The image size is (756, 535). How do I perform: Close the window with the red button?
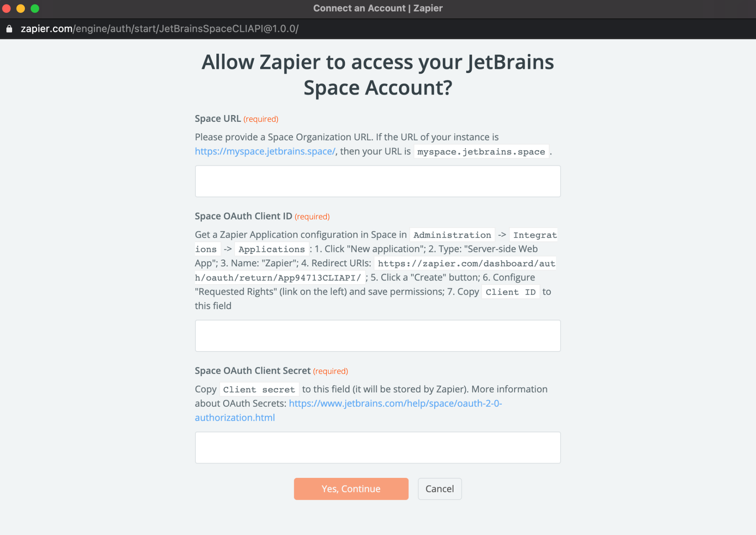click(6, 8)
